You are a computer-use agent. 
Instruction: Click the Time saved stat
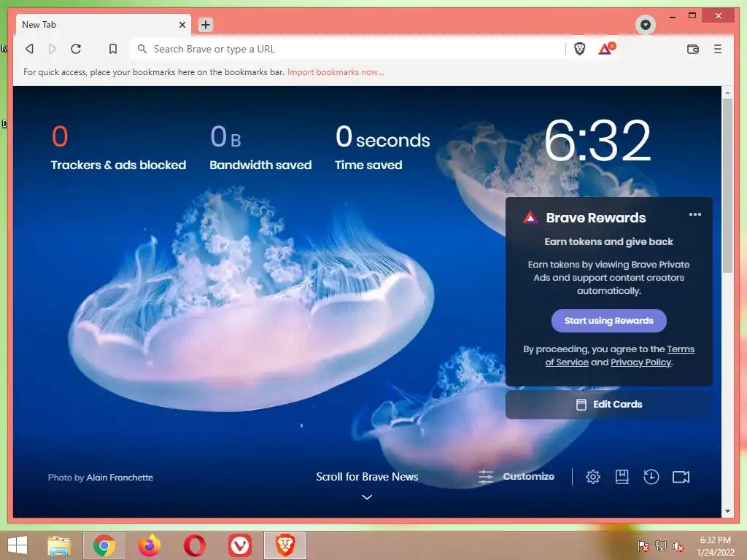(382, 147)
